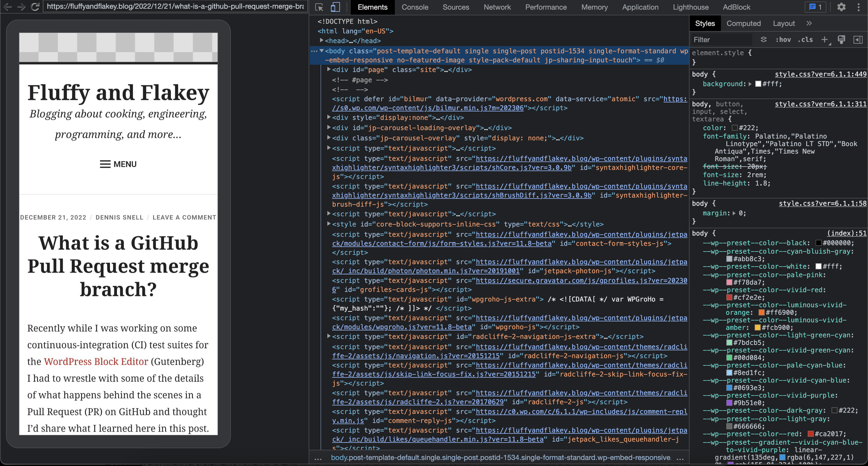Viewport: 868px width, 466px height.
Task: Expand background shorthand property triangle
Action: [x=750, y=84]
